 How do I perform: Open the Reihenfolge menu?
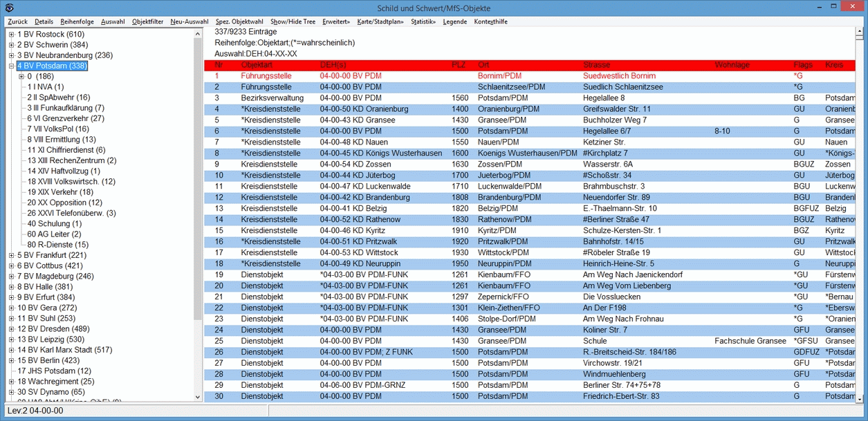click(x=77, y=21)
